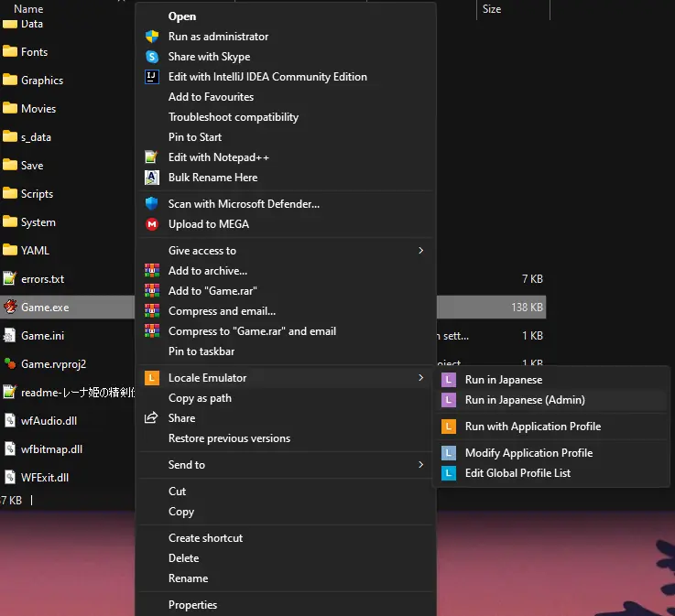The height and width of the screenshot is (616, 675).
Task: Choose Run as administrator
Action: pos(218,37)
